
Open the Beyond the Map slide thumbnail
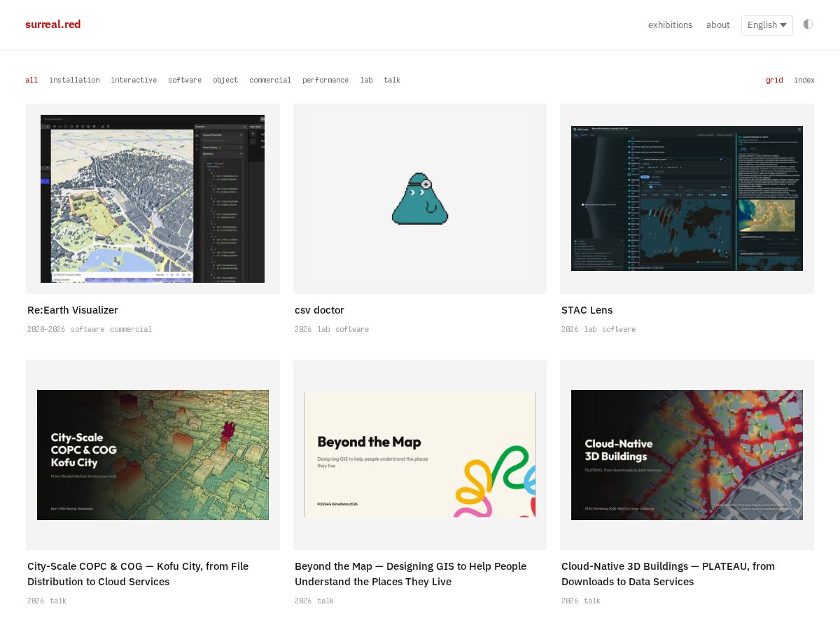[x=420, y=455]
